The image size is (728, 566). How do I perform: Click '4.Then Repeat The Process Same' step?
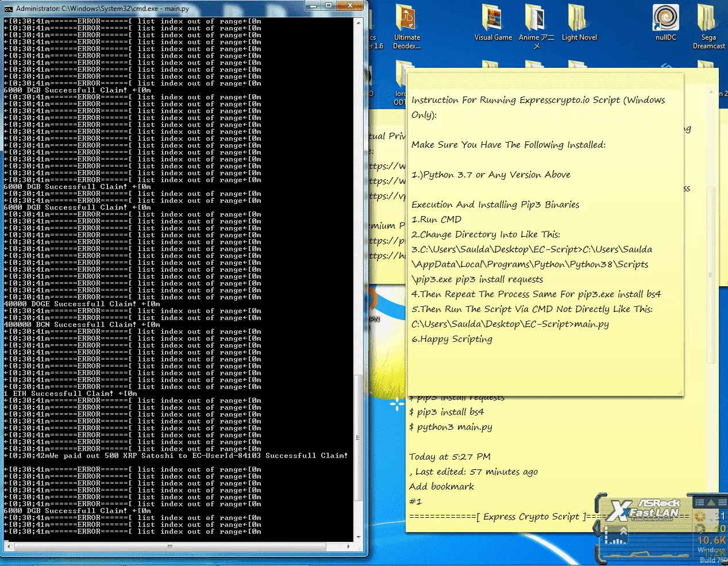coord(536,294)
